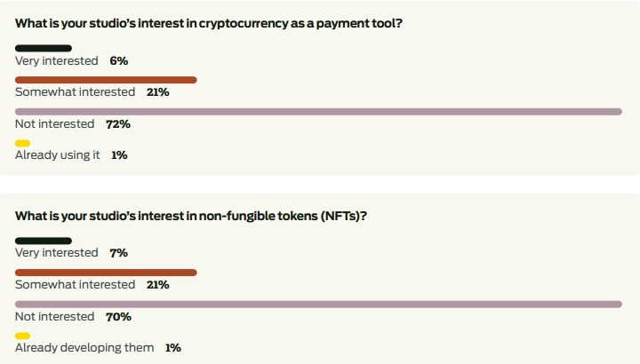Click the black Very interested bar for cryptocurrency
Screen dimensions: 640x364
coord(44,48)
